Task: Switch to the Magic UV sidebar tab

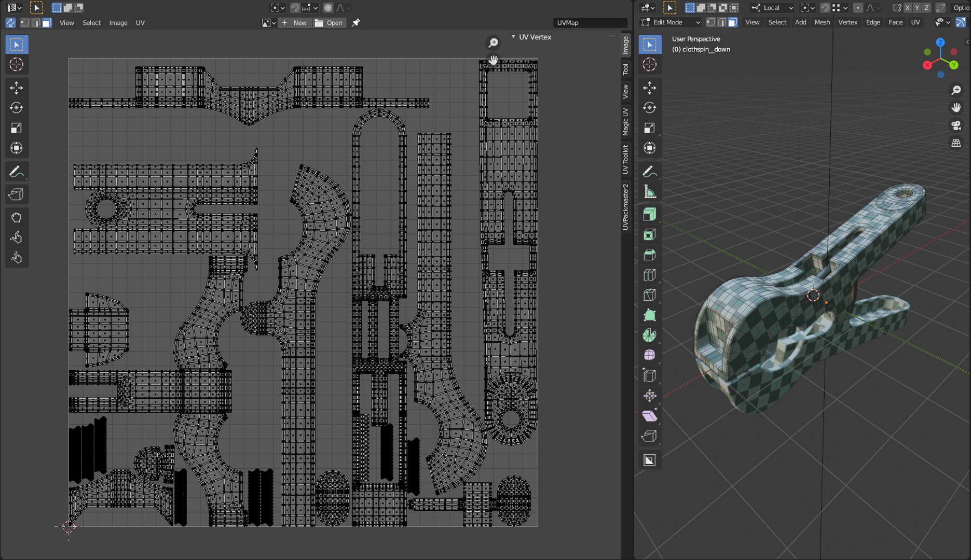Action: tap(625, 122)
